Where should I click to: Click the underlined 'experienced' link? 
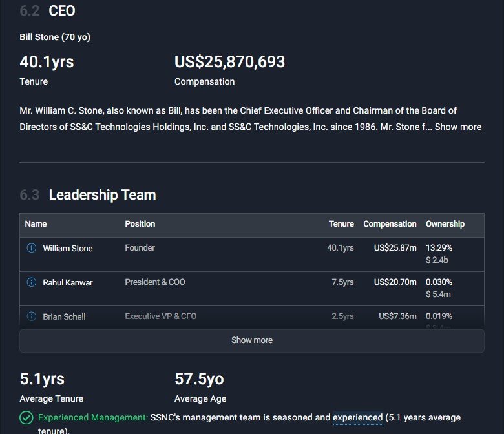(x=357, y=418)
